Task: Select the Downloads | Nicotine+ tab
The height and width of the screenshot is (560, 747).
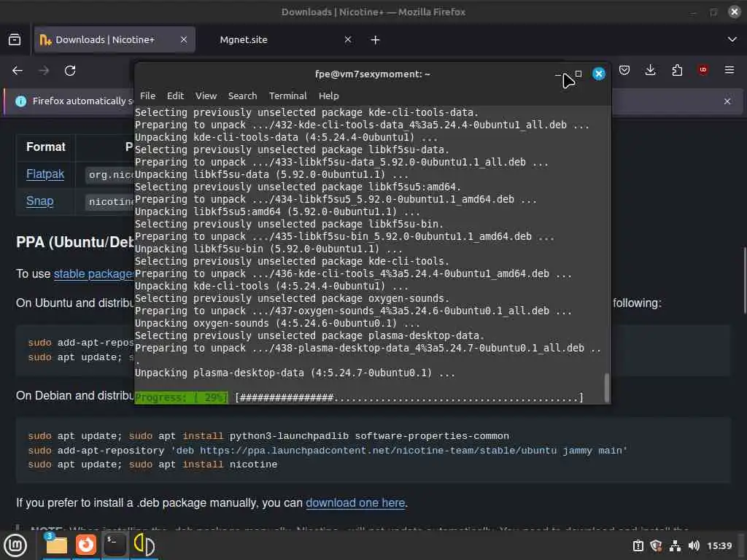Action: click(115, 39)
